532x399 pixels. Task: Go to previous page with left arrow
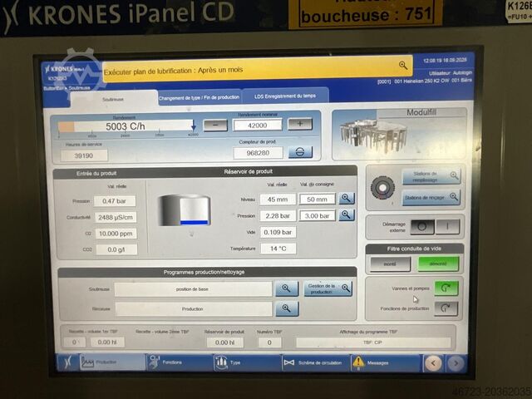point(433,363)
